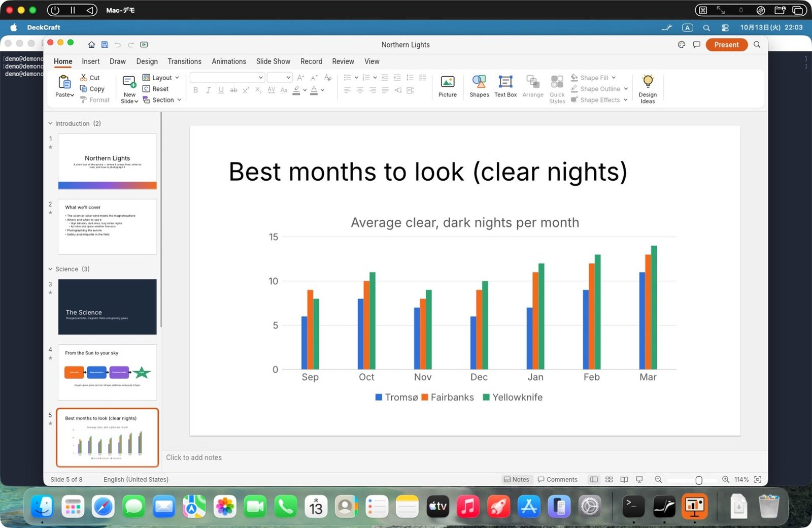Screen dimensions: 812x528
Task: Select slide 3 The Science thumbnail
Action: 107,307
